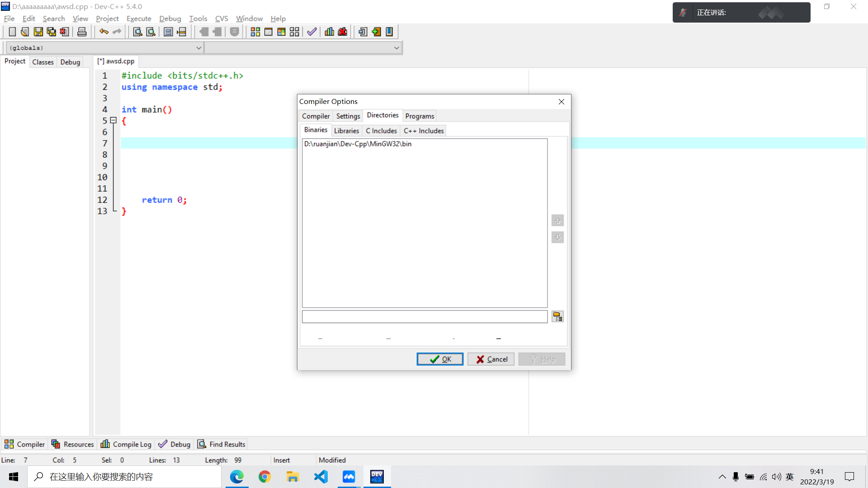Print the source file
This screenshot has width=868, height=488.
tap(82, 32)
